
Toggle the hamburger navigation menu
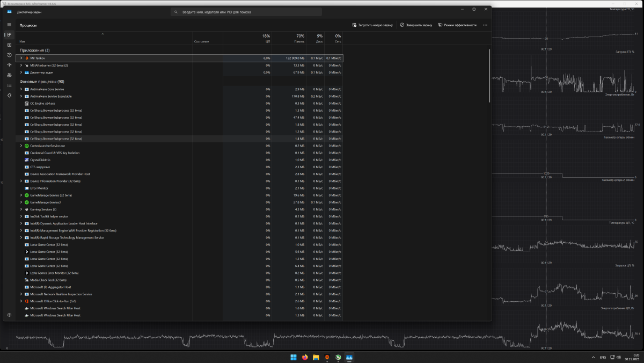click(9, 25)
